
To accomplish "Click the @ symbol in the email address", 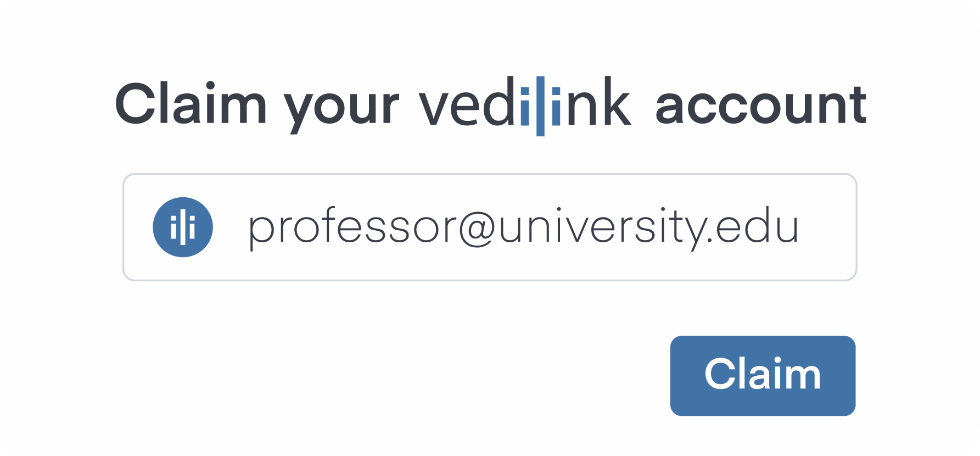I will [477, 228].
